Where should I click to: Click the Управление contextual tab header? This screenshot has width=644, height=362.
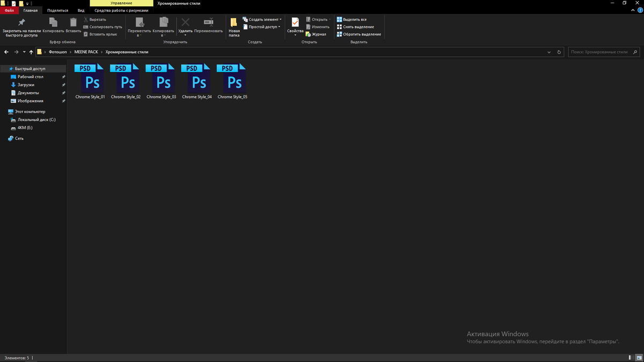click(x=121, y=3)
